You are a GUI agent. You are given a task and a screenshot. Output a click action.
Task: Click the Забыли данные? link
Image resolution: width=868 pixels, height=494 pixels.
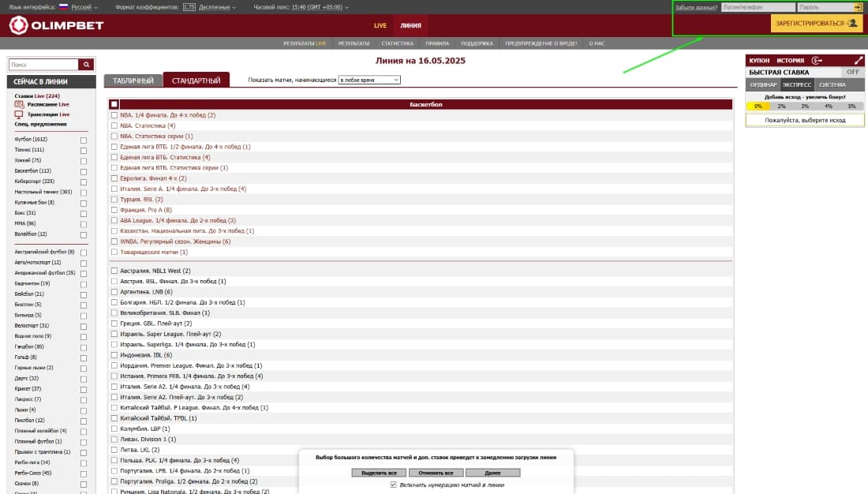click(x=696, y=7)
